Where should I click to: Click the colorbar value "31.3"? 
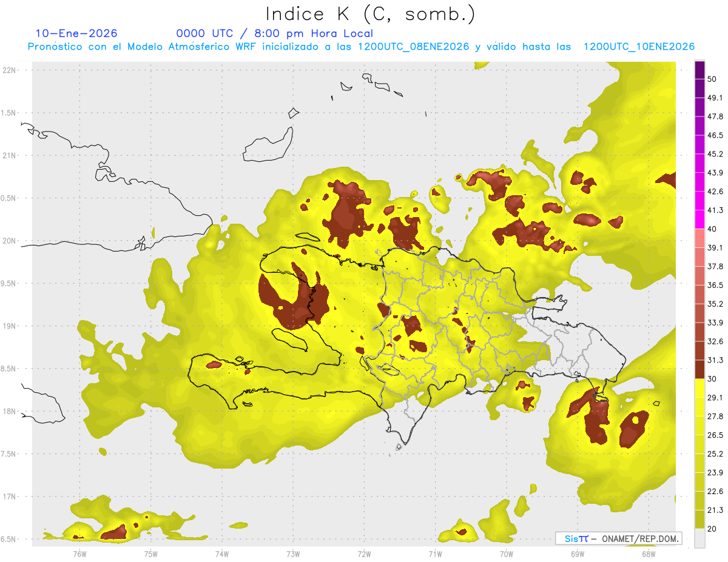click(715, 360)
